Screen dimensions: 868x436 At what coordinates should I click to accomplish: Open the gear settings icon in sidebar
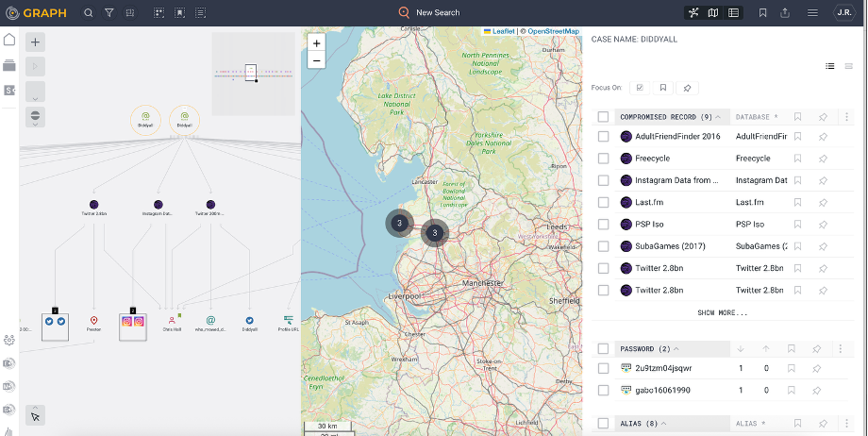[8, 340]
